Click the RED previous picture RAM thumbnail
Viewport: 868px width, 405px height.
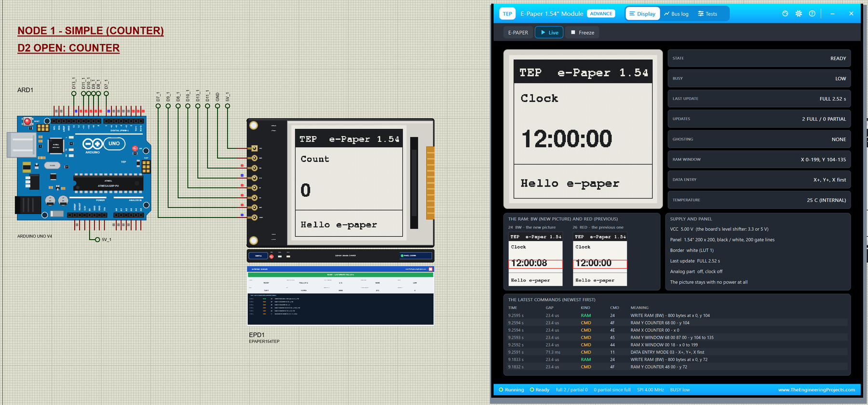600,259
